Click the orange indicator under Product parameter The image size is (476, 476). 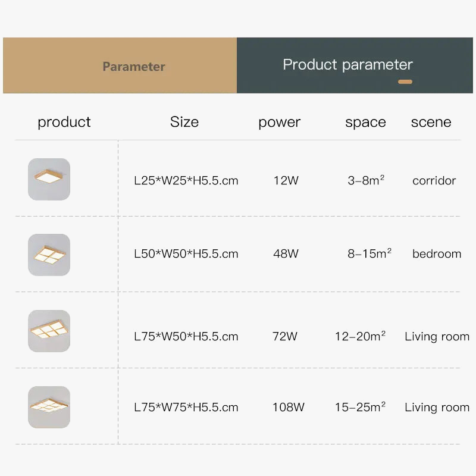click(x=405, y=82)
